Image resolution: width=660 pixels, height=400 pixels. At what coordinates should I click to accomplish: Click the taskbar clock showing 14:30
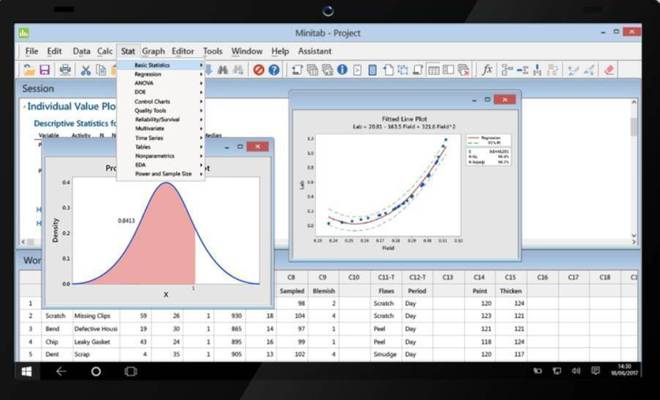(625, 370)
